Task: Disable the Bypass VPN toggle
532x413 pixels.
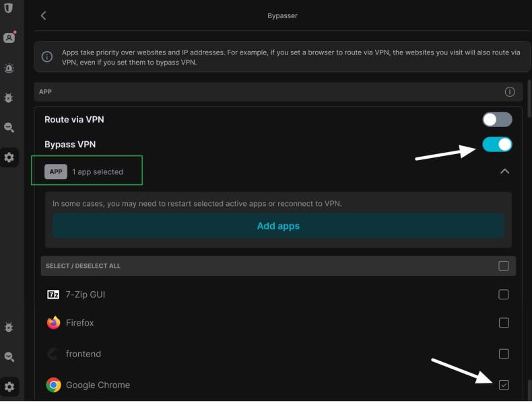Action: pyautogui.click(x=497, y=145)
